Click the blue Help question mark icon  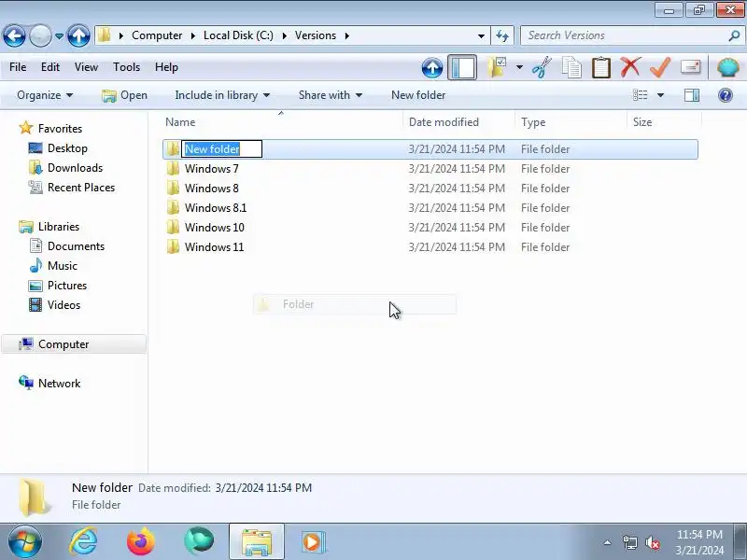coord(726,95)
